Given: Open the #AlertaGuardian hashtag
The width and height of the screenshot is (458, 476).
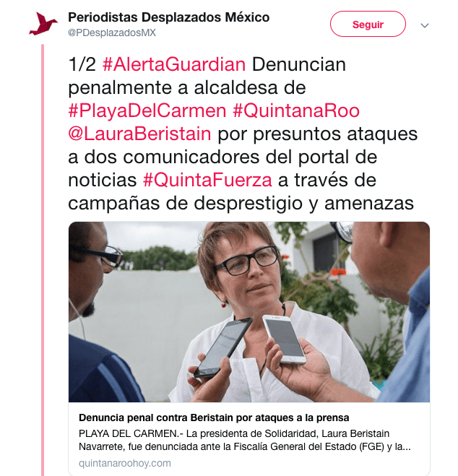Looking at the screenshot, I should click(174, 64).
